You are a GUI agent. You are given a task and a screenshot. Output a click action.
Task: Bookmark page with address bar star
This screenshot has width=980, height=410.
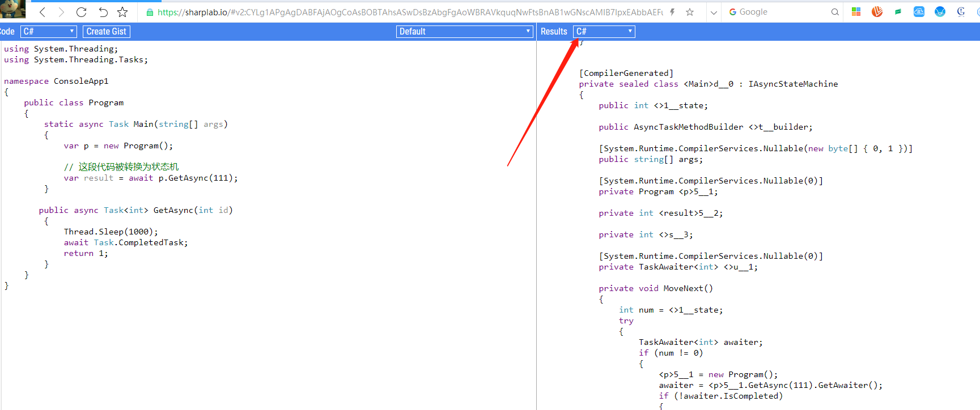tap(690, 12)
